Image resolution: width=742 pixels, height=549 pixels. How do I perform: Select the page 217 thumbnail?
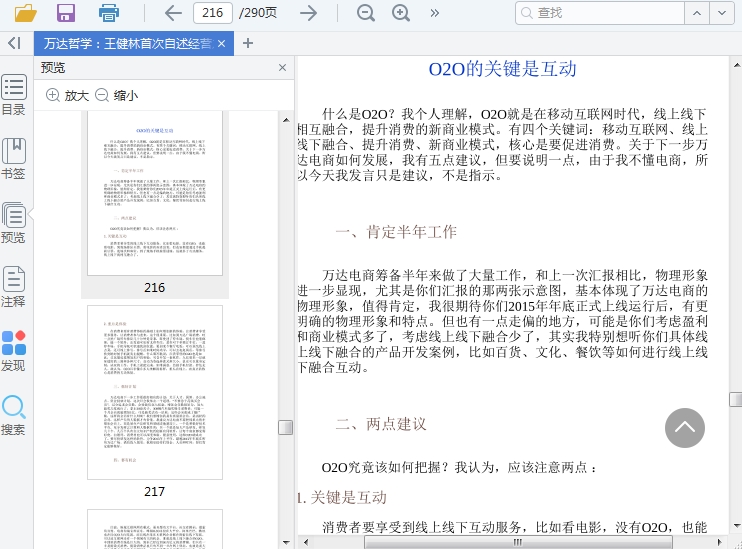click(155, 392)
